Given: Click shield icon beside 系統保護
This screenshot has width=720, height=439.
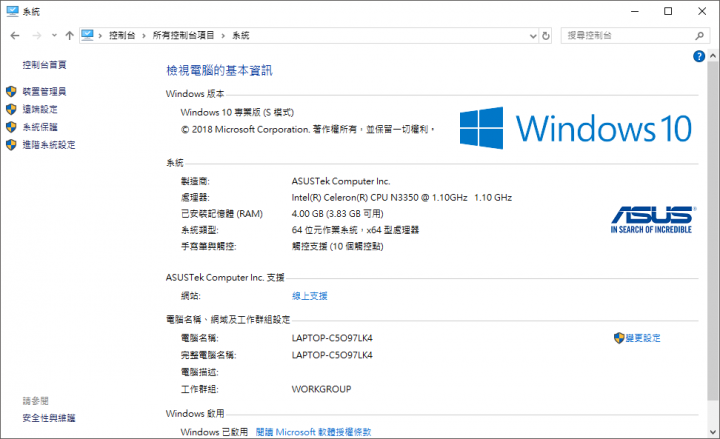Looking at the screenshot, I should pos(11,127).
